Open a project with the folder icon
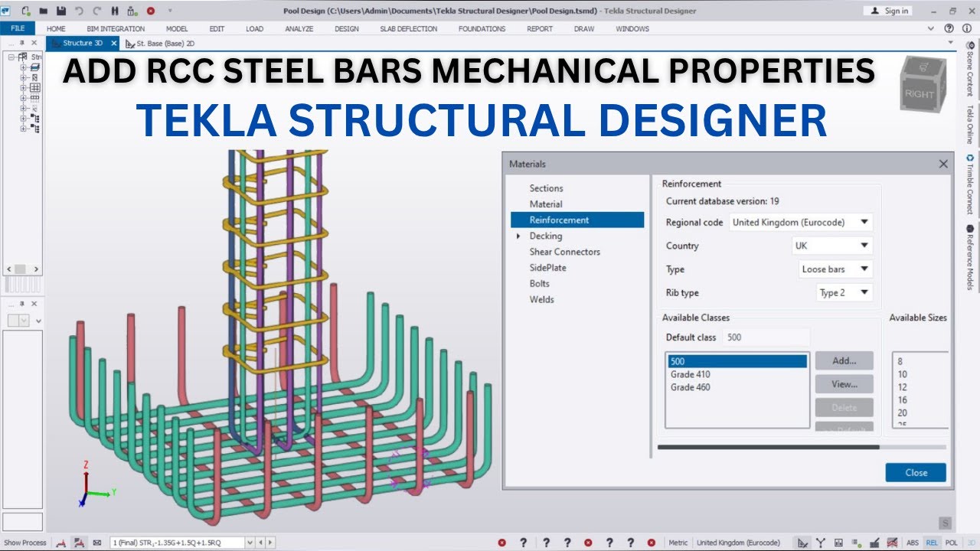The image size is (980, 551). pyautogui.click(x=44, y=11)
